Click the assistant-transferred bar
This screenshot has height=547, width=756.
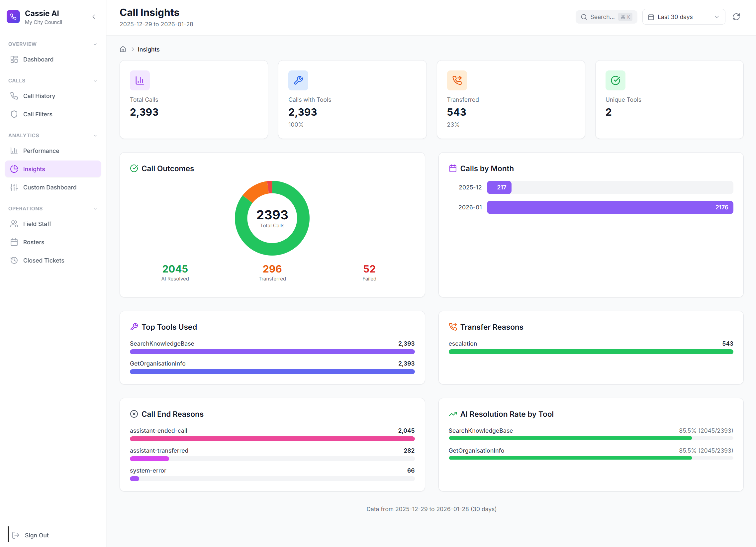[149, 459]
